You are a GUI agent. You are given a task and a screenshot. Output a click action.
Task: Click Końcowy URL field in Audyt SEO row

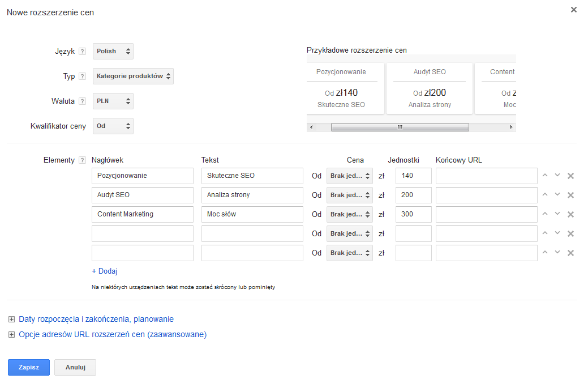click(x=487, y=195)
